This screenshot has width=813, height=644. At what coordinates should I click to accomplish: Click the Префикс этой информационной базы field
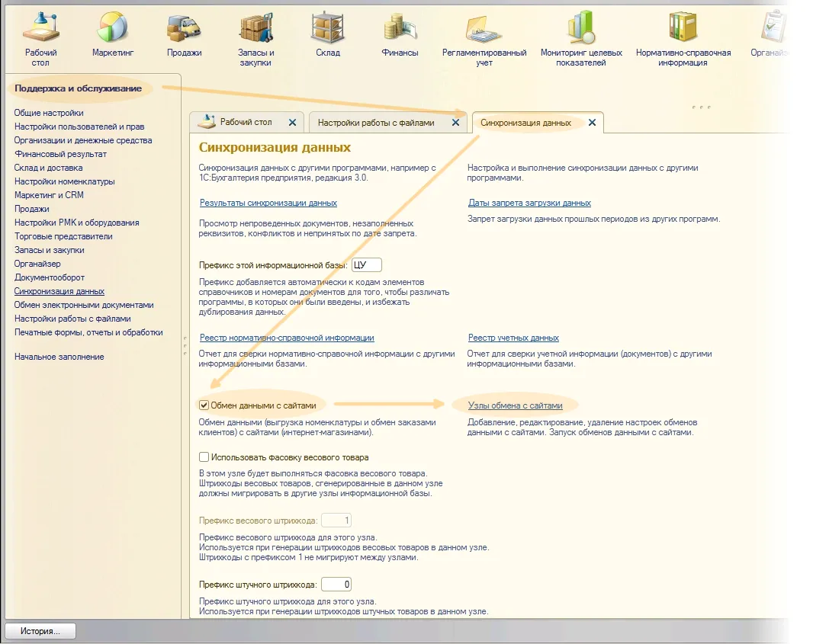366,265
